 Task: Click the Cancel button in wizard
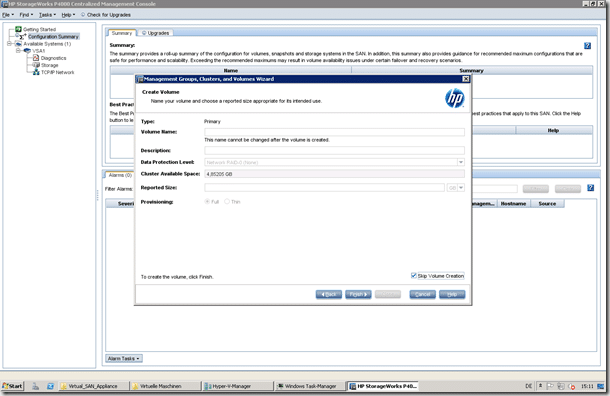(422, 294)
